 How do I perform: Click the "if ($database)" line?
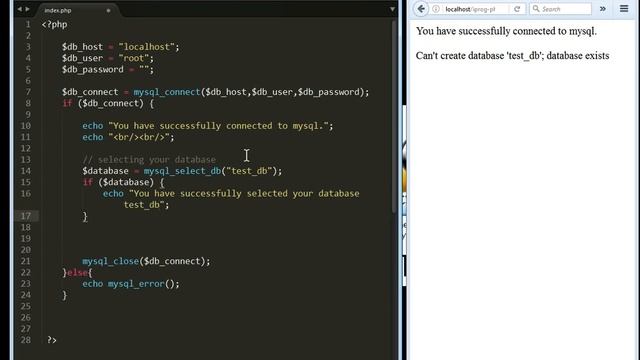coord(123,182)
